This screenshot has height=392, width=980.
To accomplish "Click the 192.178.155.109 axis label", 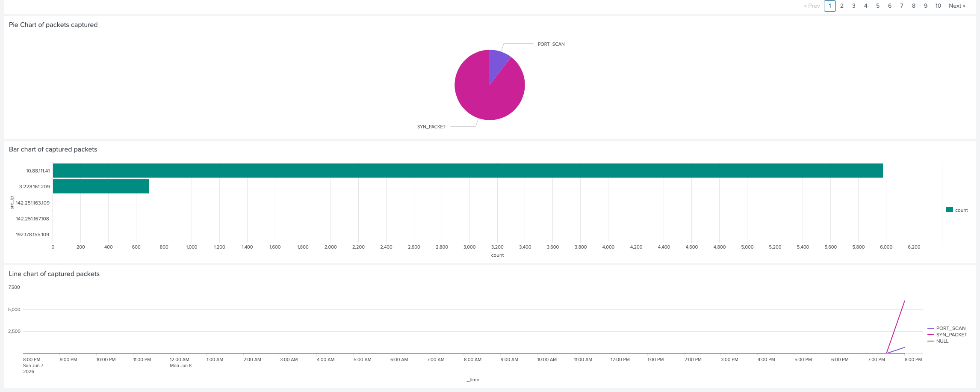I will click(32, 235).
